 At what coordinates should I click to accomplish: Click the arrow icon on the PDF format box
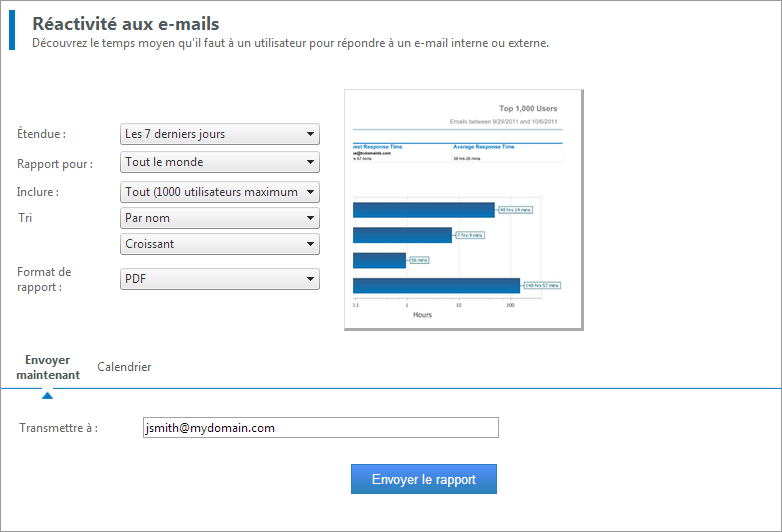(x=310, y=279)
